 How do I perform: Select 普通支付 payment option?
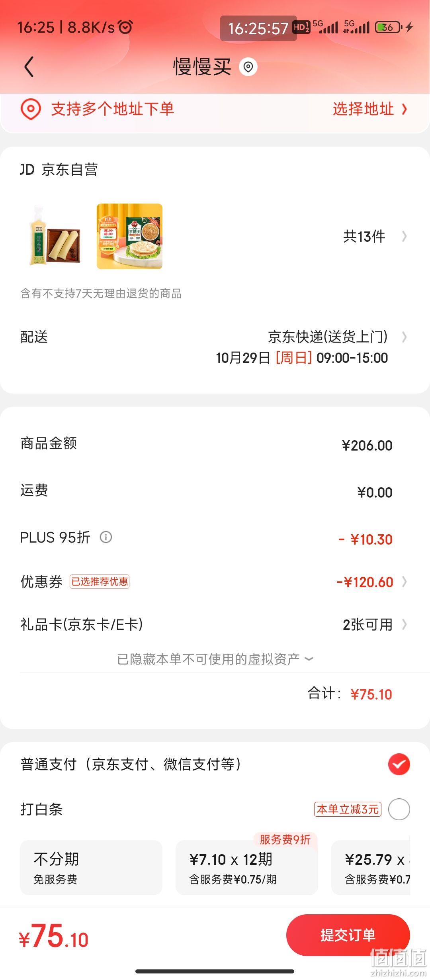[x=215, y=764]
